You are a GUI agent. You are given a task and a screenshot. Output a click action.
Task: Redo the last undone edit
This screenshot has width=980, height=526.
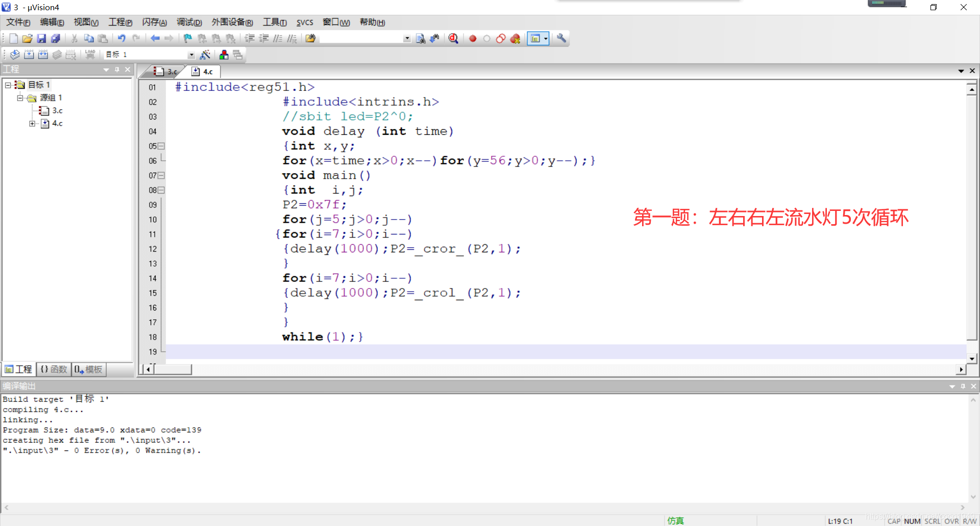(x=136, y=38)
